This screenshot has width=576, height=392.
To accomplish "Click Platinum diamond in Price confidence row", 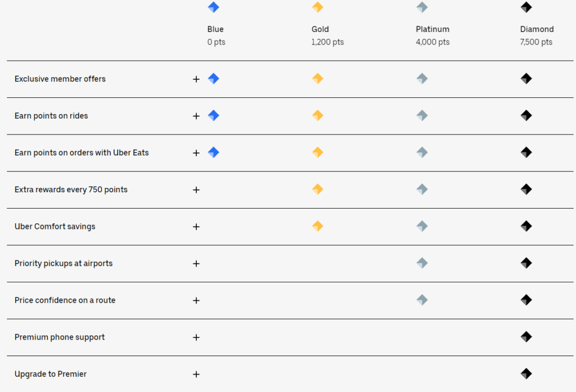I will (422, 300).
